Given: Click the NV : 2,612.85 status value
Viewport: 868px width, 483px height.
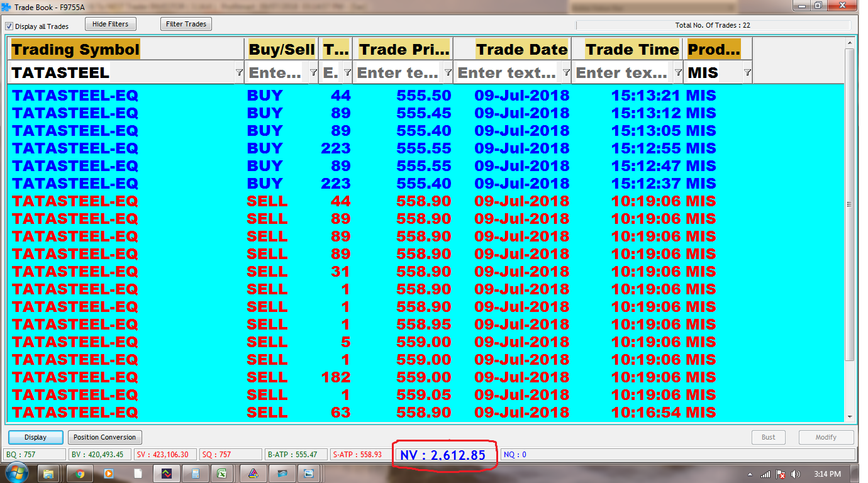Looking at the screenshot, I should pos(443,455).
